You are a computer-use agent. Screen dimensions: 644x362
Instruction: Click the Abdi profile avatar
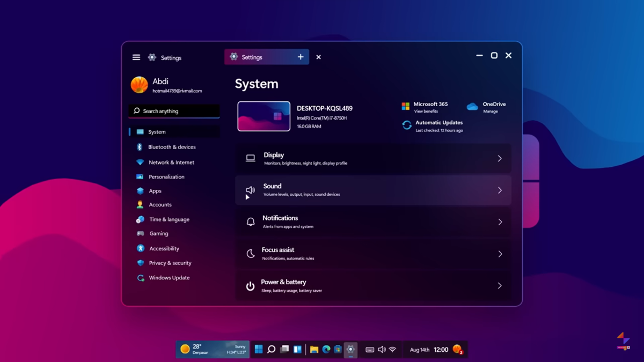point(139,85)
